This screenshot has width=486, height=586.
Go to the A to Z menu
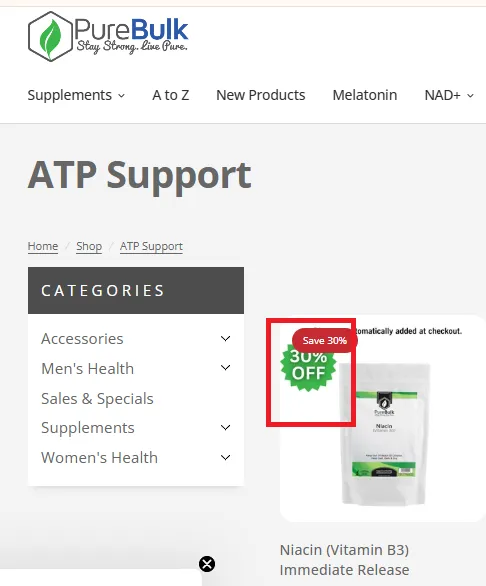[x=170, y=95]
